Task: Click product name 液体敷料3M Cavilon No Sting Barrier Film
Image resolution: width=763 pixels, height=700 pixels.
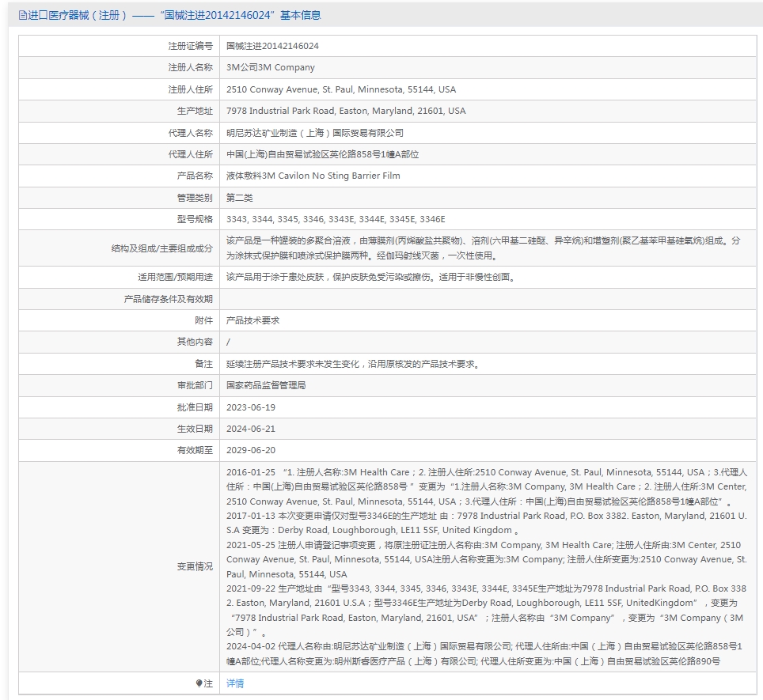Action: point(313,176)
